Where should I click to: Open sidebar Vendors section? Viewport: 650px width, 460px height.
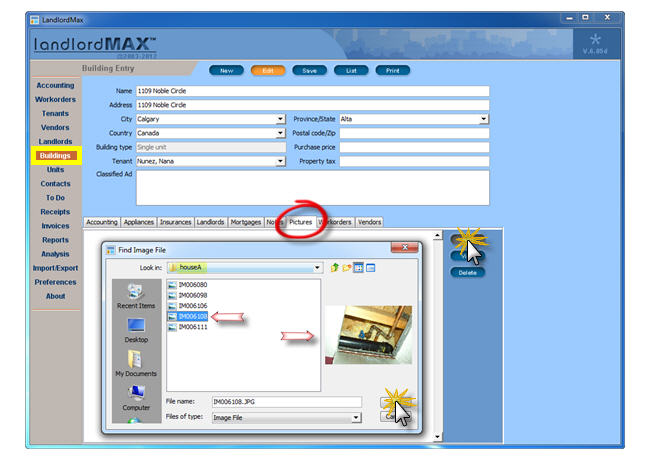pos(55,128)
